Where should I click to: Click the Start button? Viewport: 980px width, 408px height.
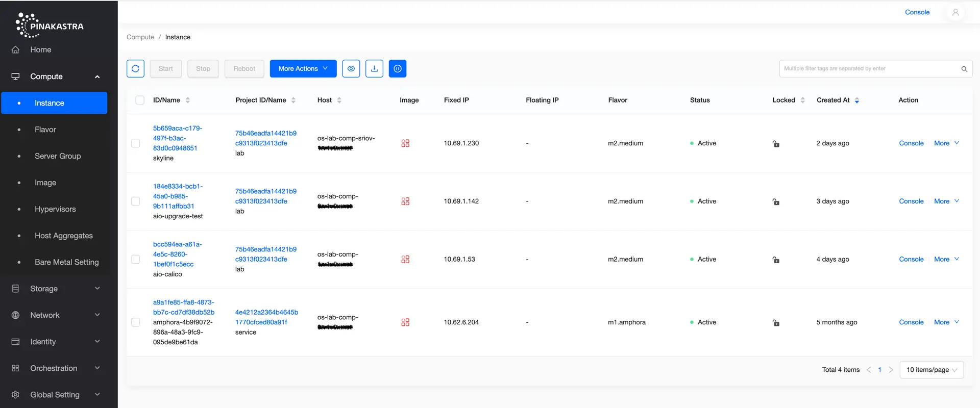166,68
